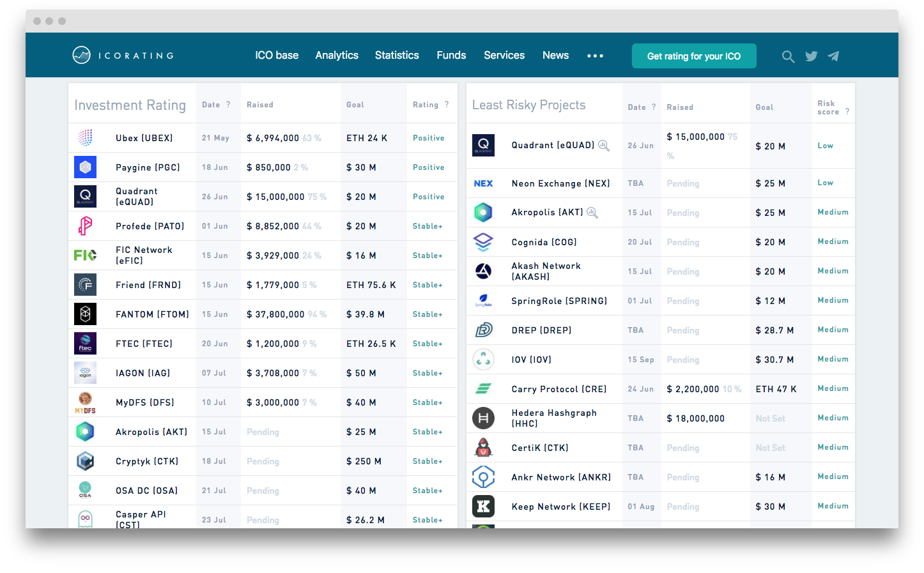Click the ICORATING logo icon
Image resolution: width=924 pixels, height=573 pixels.
[x=82, y=55]
